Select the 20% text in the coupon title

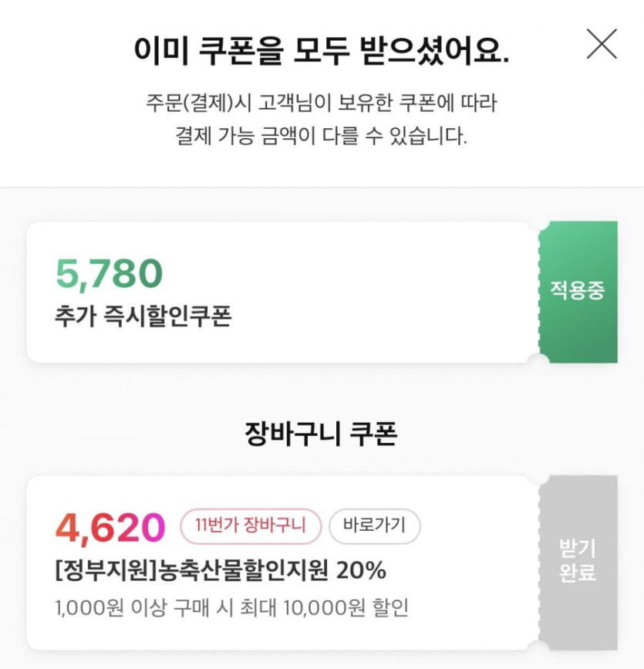[360, 571]
